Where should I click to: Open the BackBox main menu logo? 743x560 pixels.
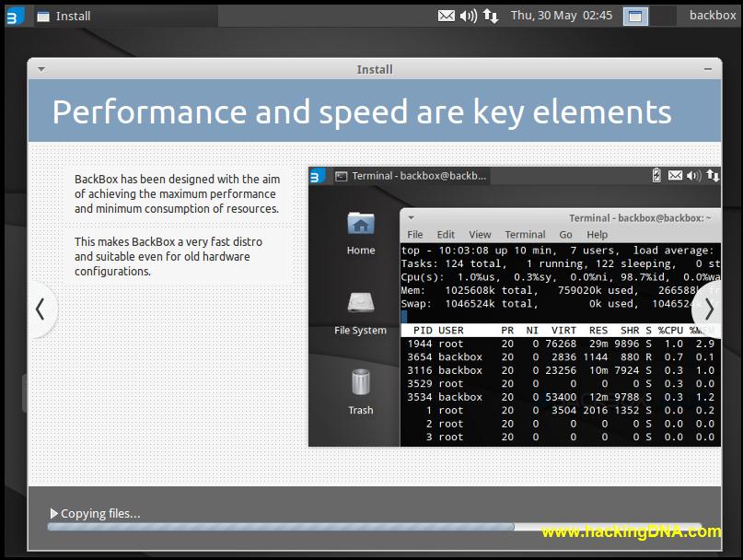click(15, 17)
